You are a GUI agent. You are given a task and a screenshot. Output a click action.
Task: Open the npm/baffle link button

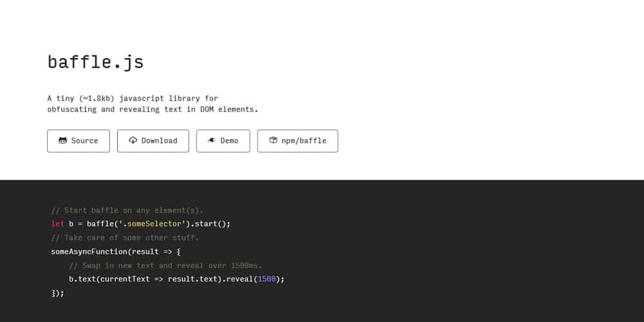pos(298,141)
